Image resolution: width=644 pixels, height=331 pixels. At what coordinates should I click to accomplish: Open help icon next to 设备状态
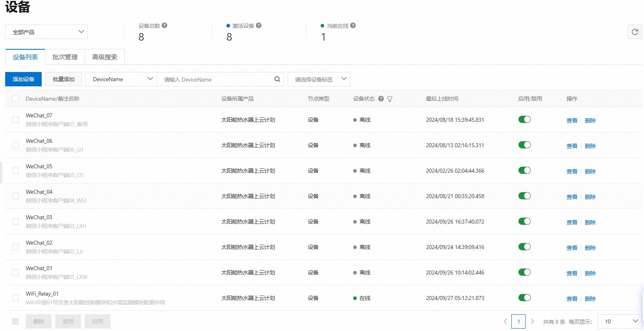tap(381, 99)
